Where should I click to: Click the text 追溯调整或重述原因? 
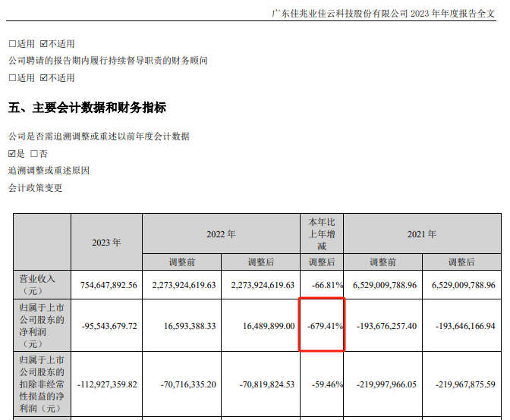click(49, 171)
